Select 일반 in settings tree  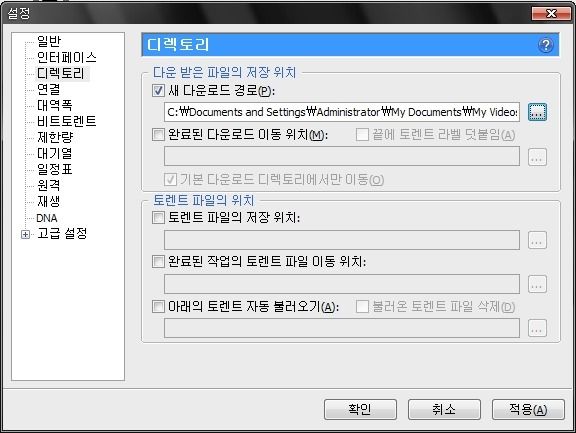[49, 41]
